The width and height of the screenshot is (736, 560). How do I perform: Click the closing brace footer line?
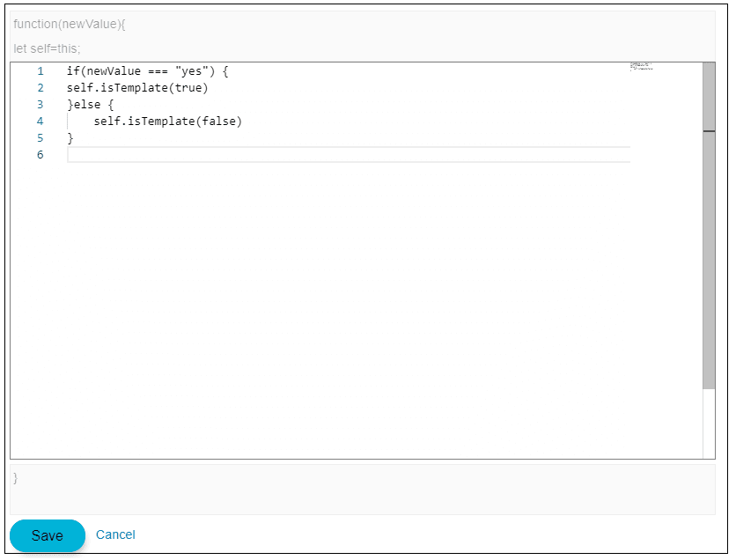(14, 479)
